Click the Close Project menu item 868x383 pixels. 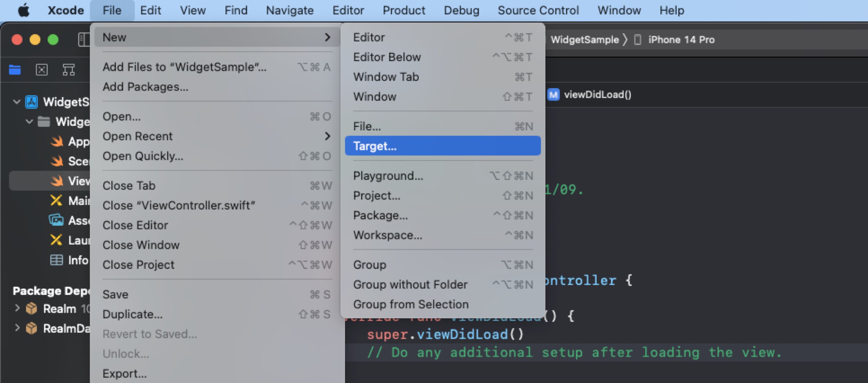138,265
